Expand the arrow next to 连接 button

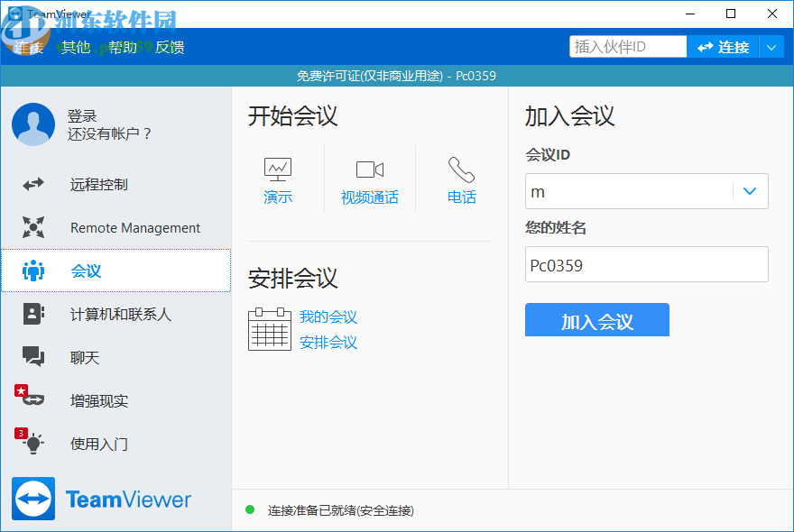pos(770,45)
